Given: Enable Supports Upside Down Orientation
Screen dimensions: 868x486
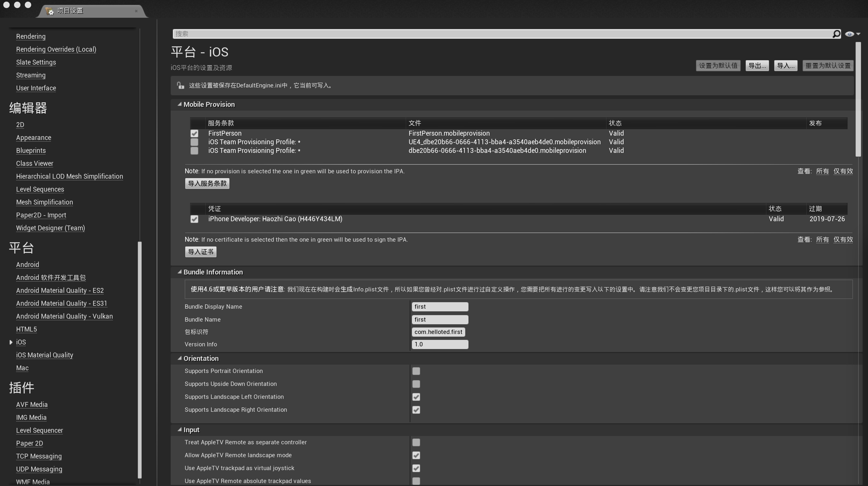Looking at the screenshot, I should 416,384.
